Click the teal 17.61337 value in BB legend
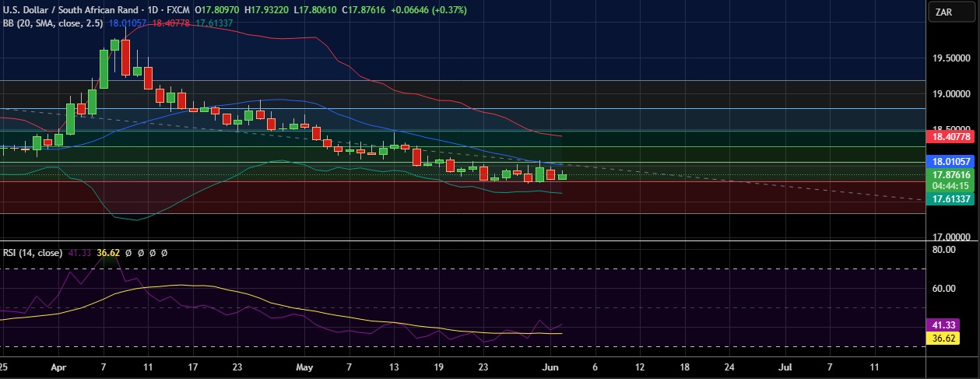The image size is (980, 379). point(213,23)
